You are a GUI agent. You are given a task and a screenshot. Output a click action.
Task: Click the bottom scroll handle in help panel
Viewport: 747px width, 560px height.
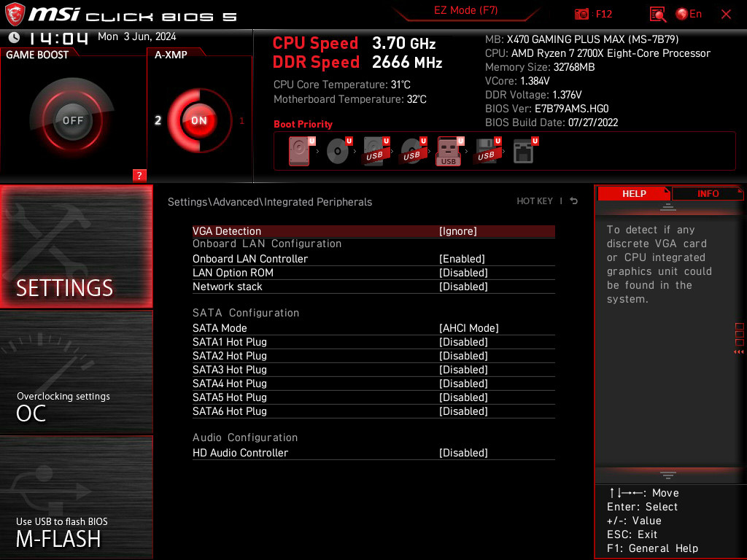coord(668,475)
